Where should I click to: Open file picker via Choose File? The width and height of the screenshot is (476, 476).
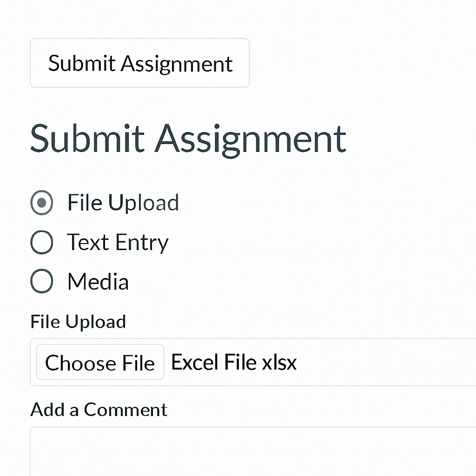(x=100, y=363)
